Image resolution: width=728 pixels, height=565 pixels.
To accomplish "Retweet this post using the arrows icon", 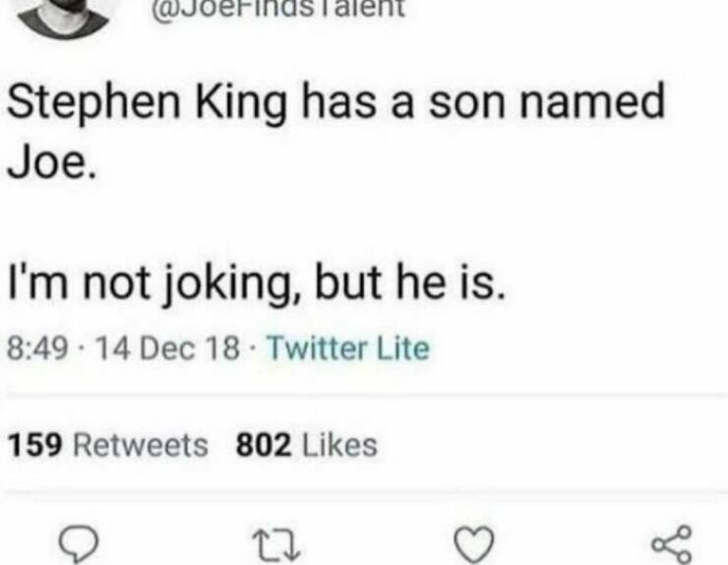I will click(268, 540).
